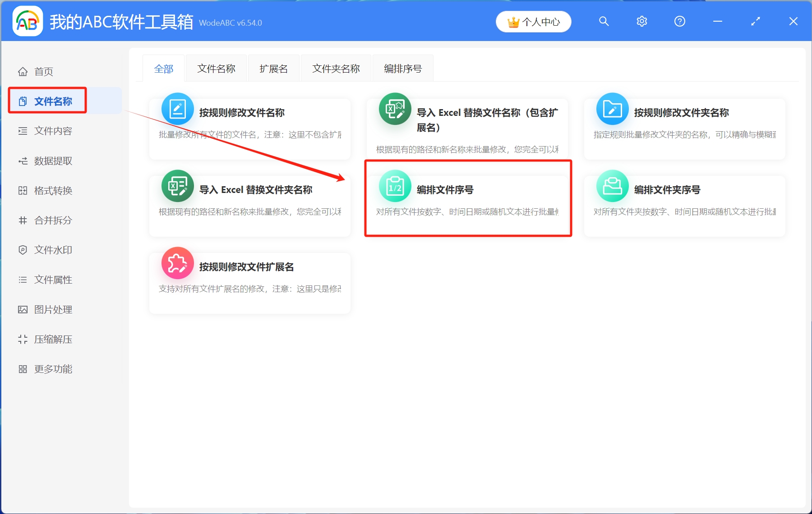Select the 导入Excel替换文件名称 Excel icon
The width and height of the screenshot is (812, 514).
coord(395,108)
